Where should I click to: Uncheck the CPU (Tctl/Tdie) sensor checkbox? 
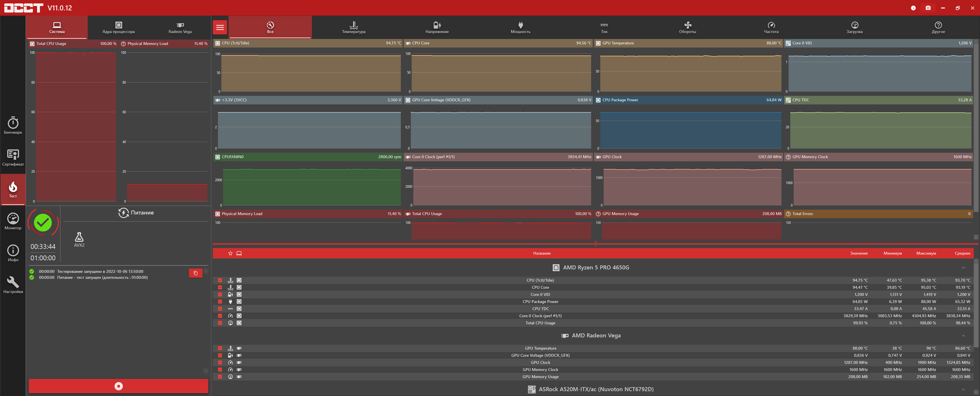pos(220,280)
